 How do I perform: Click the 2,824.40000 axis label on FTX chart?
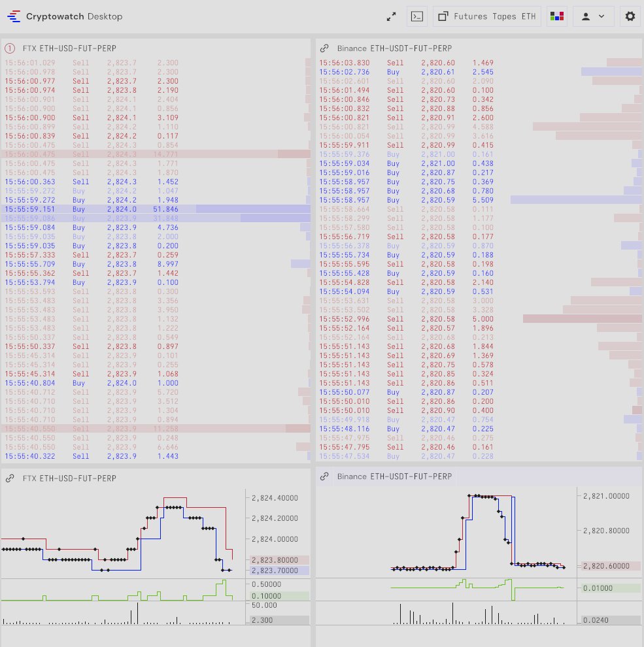click(x=275, y=498)
